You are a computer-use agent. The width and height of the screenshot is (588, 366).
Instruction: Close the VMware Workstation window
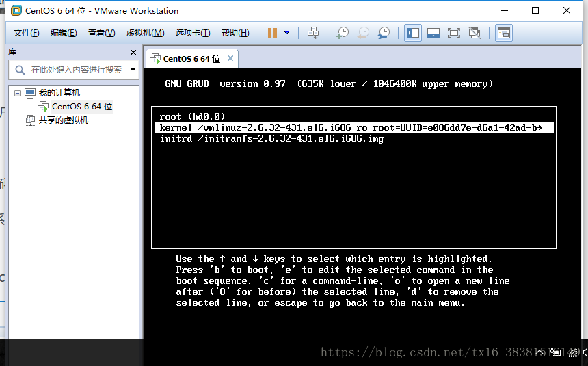pyautogui.click(x=567, y=10)
